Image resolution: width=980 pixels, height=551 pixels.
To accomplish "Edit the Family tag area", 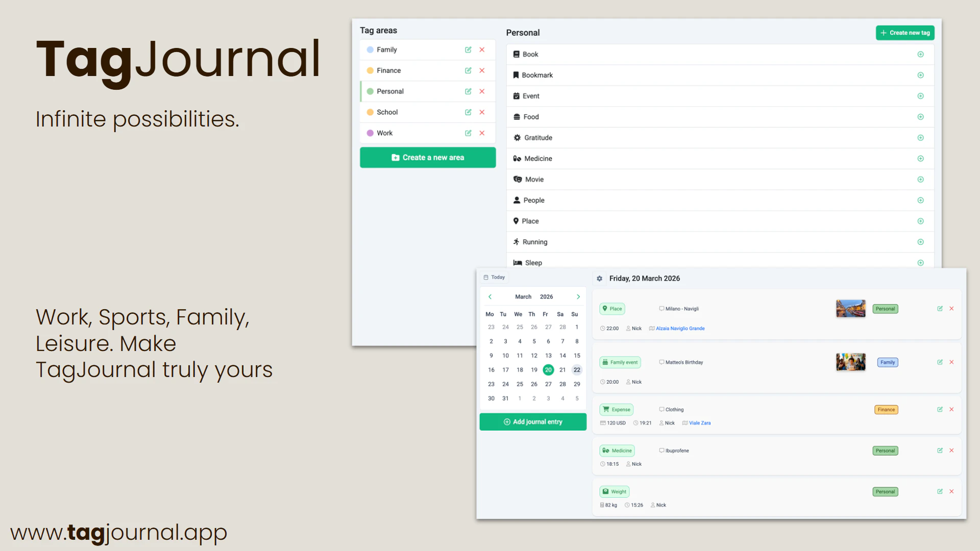I will (x=468, y=49).
